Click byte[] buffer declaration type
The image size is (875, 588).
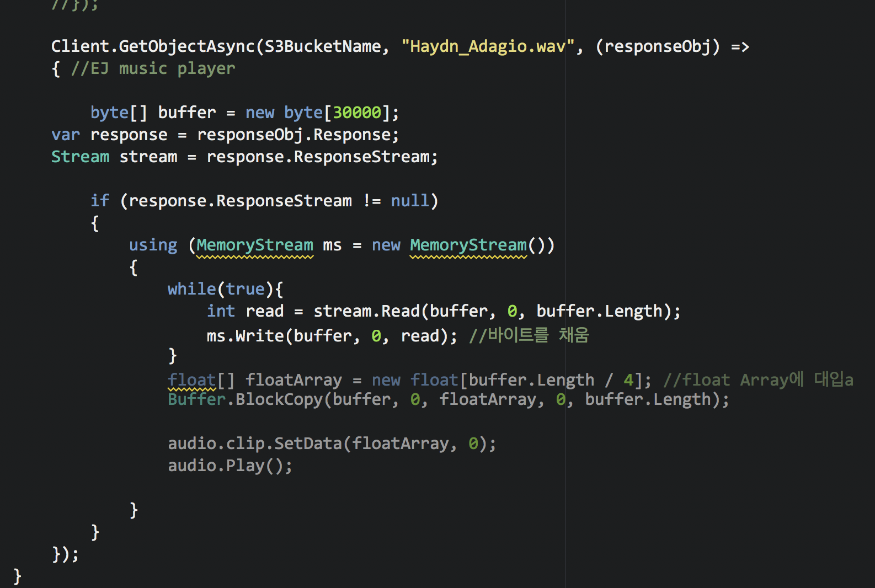[119, 113]
